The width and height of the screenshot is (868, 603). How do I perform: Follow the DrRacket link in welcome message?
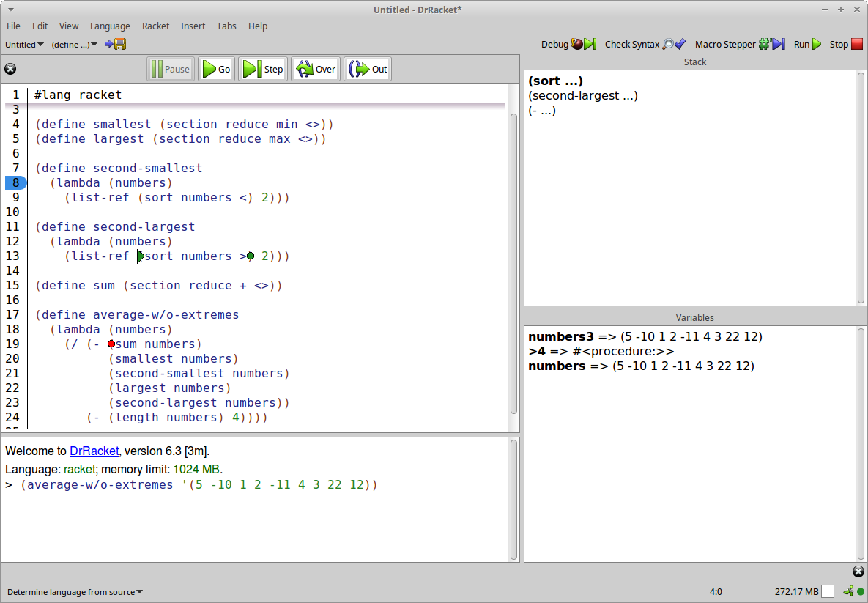(94, 451)
